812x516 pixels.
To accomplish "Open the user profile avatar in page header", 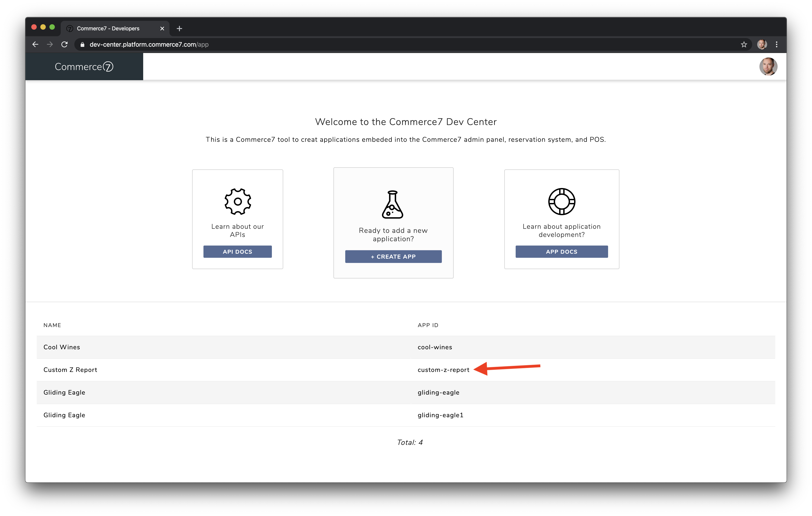I will point(768,67).
